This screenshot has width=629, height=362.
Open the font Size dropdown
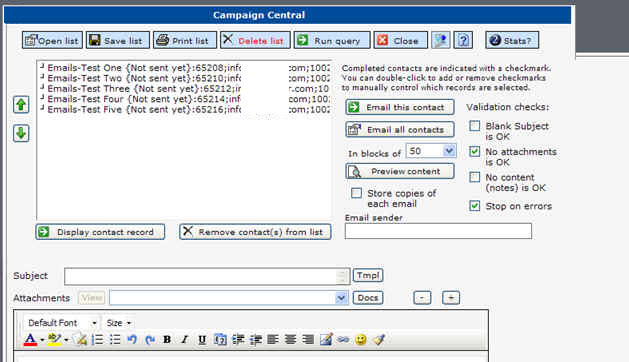click(x=119, y=323)
